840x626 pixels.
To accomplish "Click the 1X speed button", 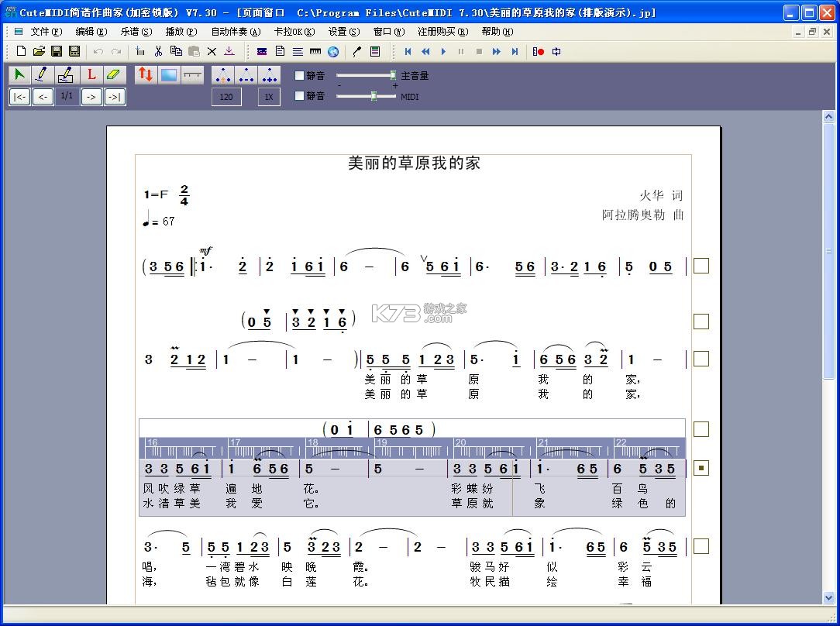I will coord(269,97).
